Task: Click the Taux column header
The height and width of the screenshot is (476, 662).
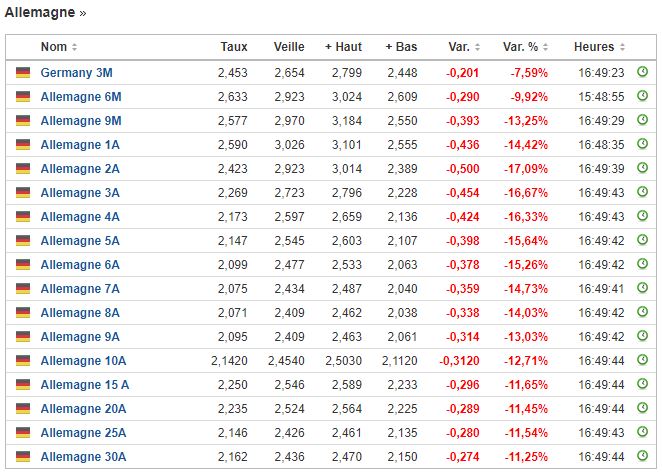Action: click(233, 47)
